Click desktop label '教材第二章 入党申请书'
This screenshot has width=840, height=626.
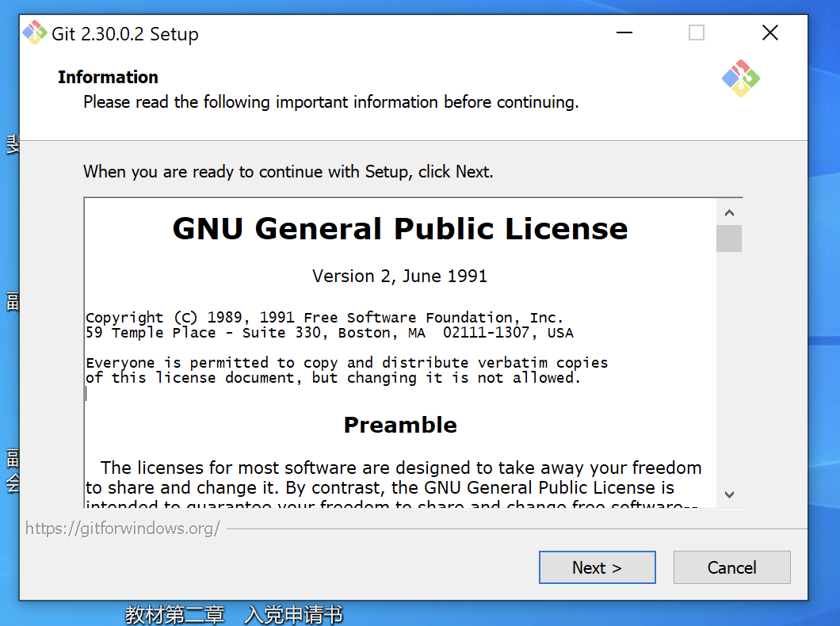click(x=234, y=614)
